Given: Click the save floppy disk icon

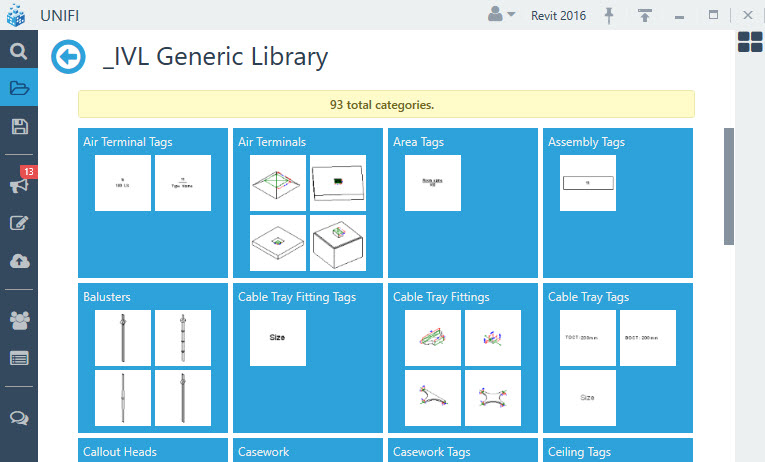Looking at the screenshot, I should [x=20, y=126].
